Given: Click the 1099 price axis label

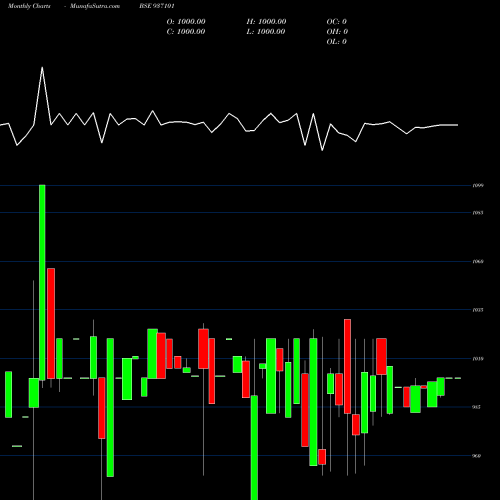Looking at the screenshot, I should click(478, 185).
